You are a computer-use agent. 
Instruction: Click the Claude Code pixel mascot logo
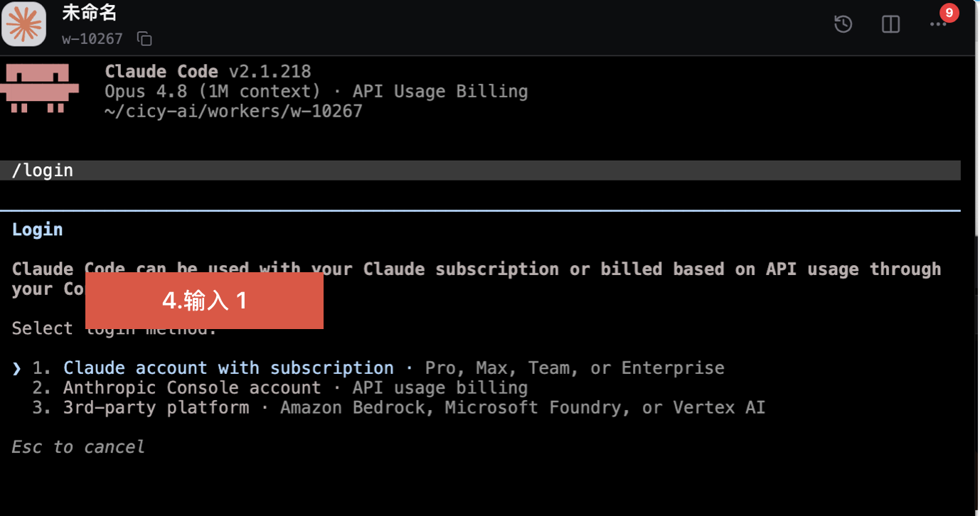point(40,88)
